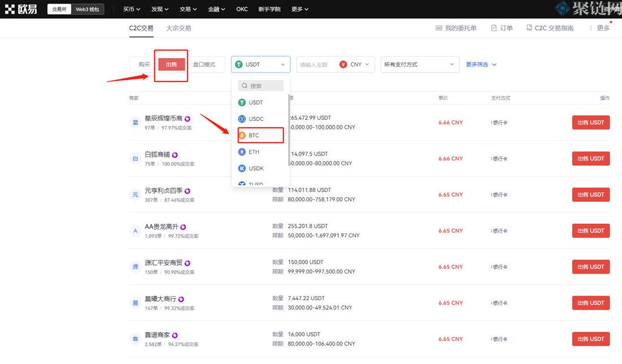Switch to the 交易所 exchange toggle
Viewport: 622px width, 364px height.
pos(59,9)
